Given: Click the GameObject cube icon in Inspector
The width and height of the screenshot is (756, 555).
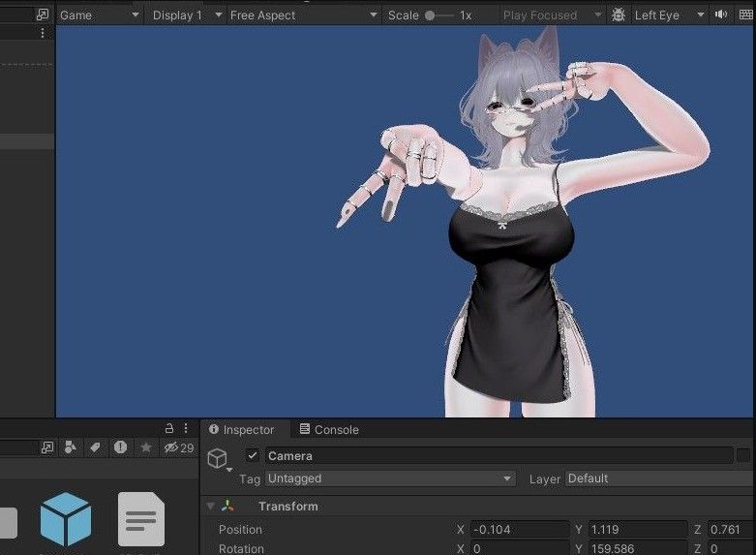Looking at the screenshot, I should (217, 458).
